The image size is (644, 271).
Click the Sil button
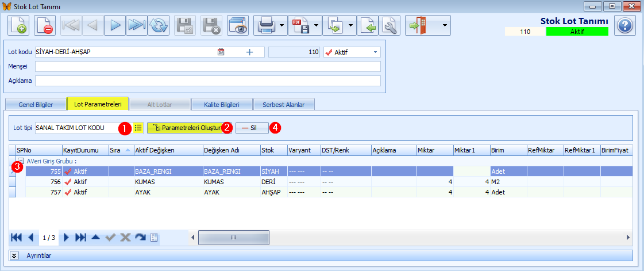coord(252,128)
